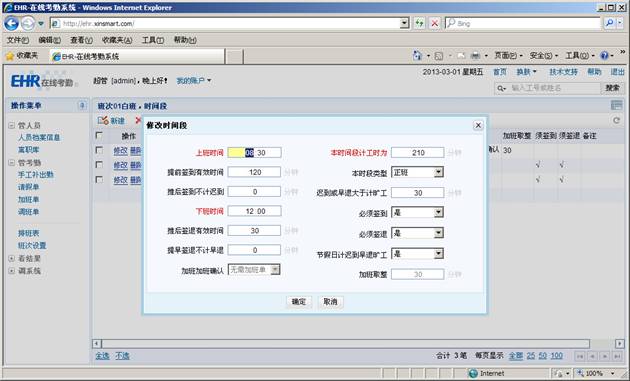Click the 搜索 button

[612, 88]
